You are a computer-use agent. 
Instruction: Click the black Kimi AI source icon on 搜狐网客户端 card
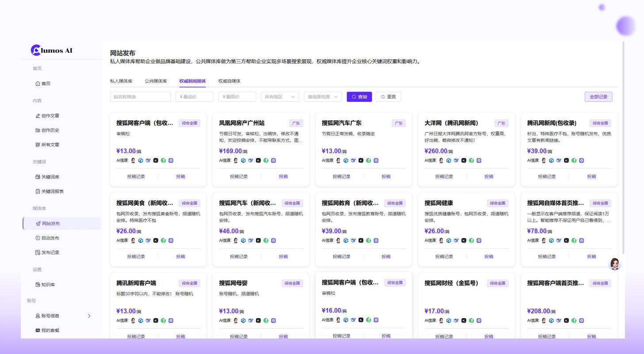[x=155, y=161]
